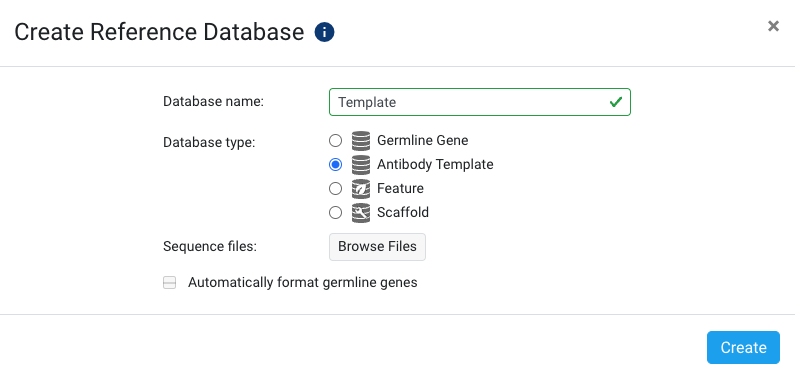The height and width of the screenshot is (377, 795).
Task: Click the Create button
Action: (x=743, y=348)
